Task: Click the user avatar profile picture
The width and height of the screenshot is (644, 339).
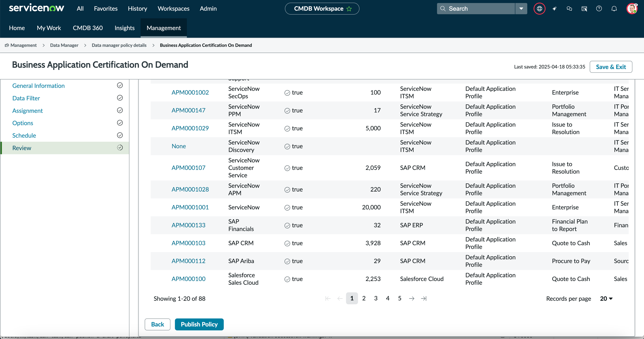Action: 632,9
